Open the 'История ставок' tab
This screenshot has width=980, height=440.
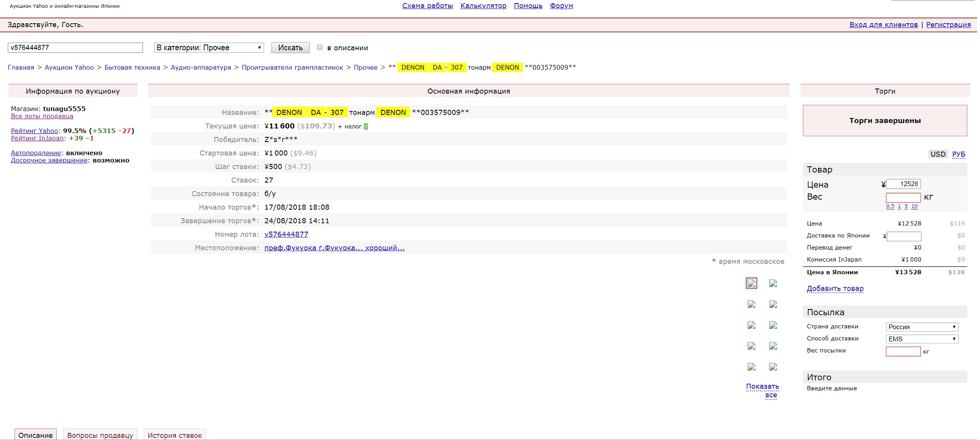(x=175, y=435)
